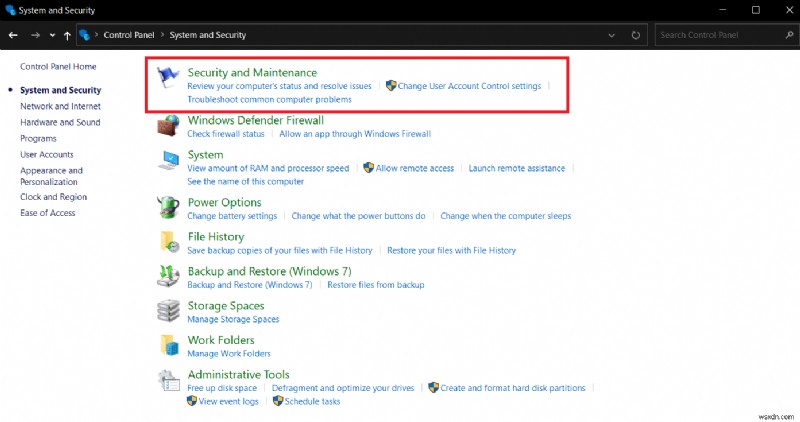This screenshot has width=800, height=422.
Task: Click Restore your files with File History
Action: click(x=452, y=250)
